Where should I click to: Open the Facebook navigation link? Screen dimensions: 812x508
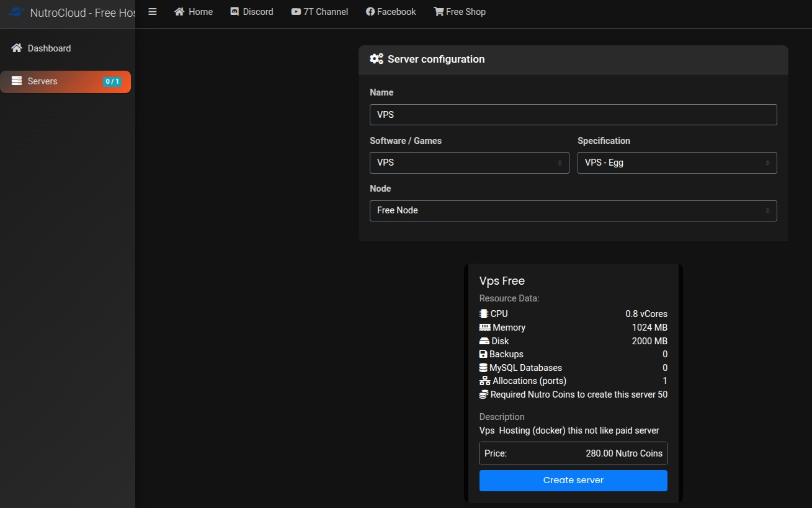pyautogui.click(x=391, y=12)
